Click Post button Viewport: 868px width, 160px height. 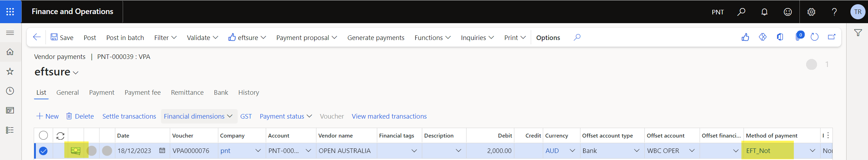[x=90, y=38]
